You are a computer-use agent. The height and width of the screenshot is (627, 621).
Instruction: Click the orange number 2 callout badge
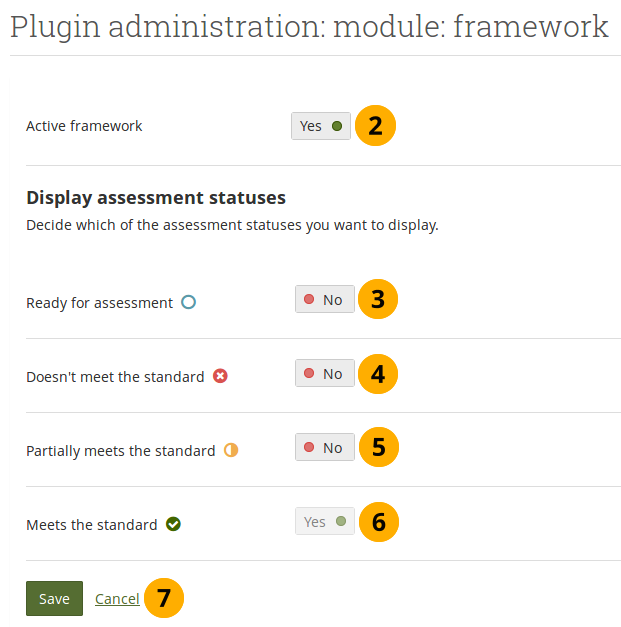click(x=375, y=126)
